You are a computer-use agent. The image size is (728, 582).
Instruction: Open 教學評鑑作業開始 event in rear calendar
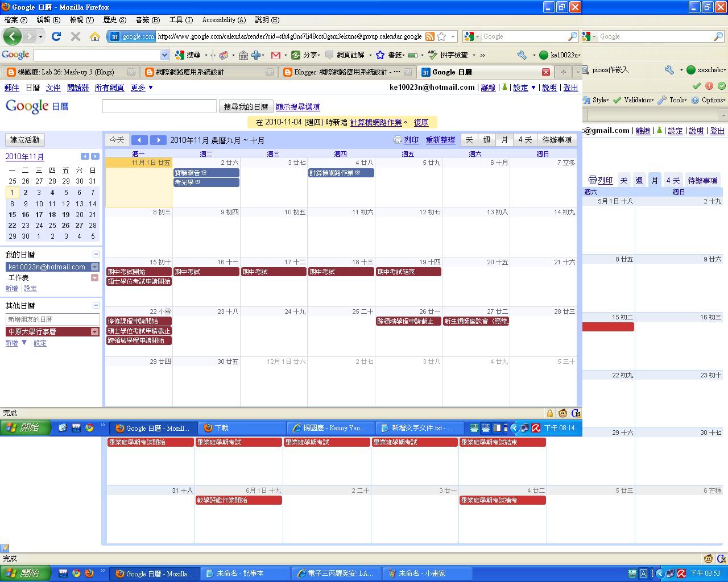(239, 500)
